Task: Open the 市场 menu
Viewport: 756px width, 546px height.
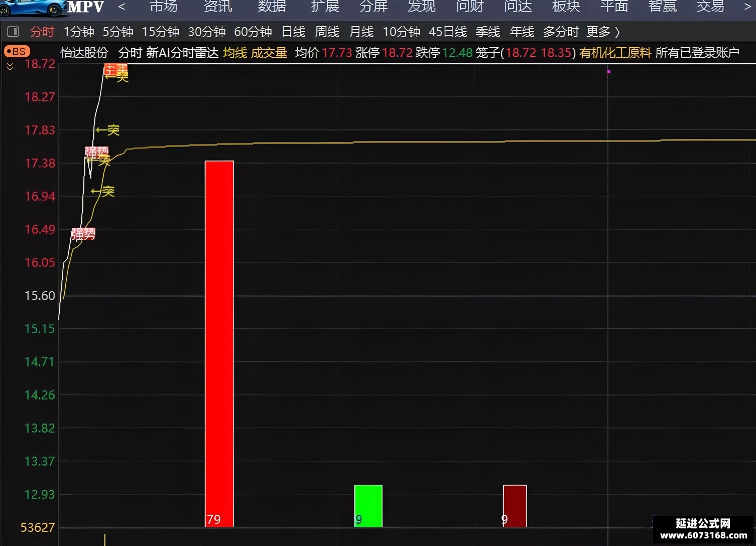Action: tap(164, 6)
